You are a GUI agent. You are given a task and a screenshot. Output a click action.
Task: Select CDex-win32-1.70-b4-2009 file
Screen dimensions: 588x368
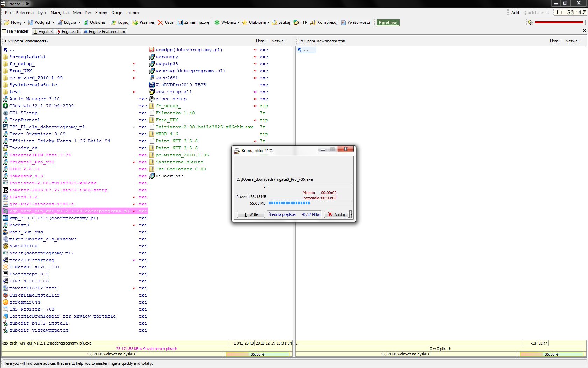[38, 106]
